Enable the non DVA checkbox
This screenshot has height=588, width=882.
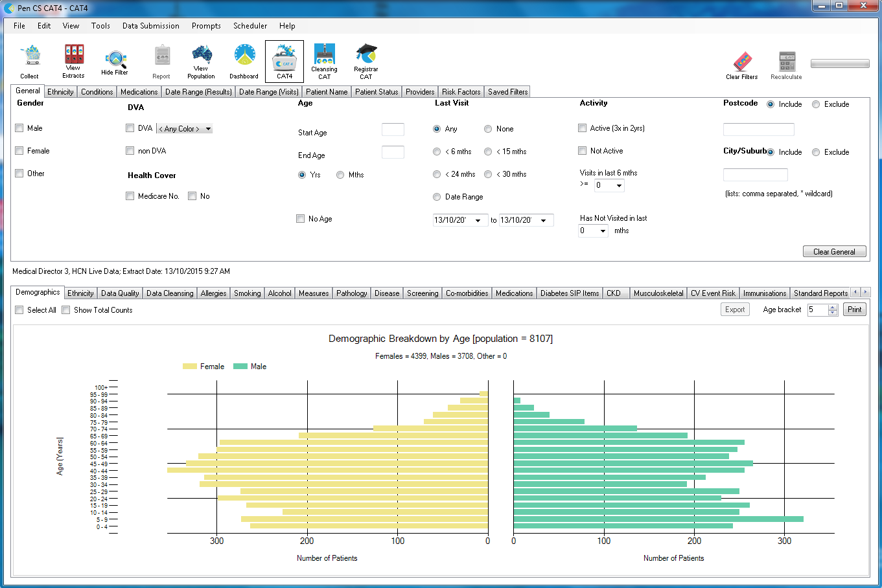pyautogui.click(x=130, y=151)
